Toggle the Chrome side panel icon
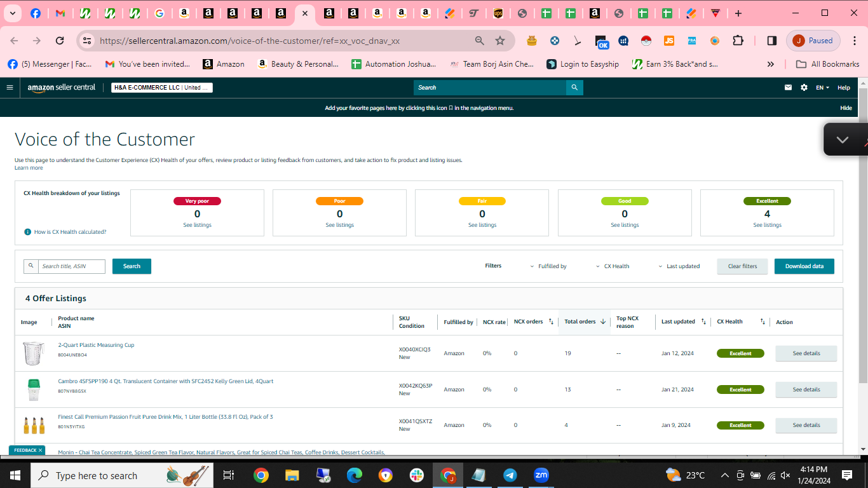Image resolution: width=868 pixels, height=488 pixels. [772, 41]
